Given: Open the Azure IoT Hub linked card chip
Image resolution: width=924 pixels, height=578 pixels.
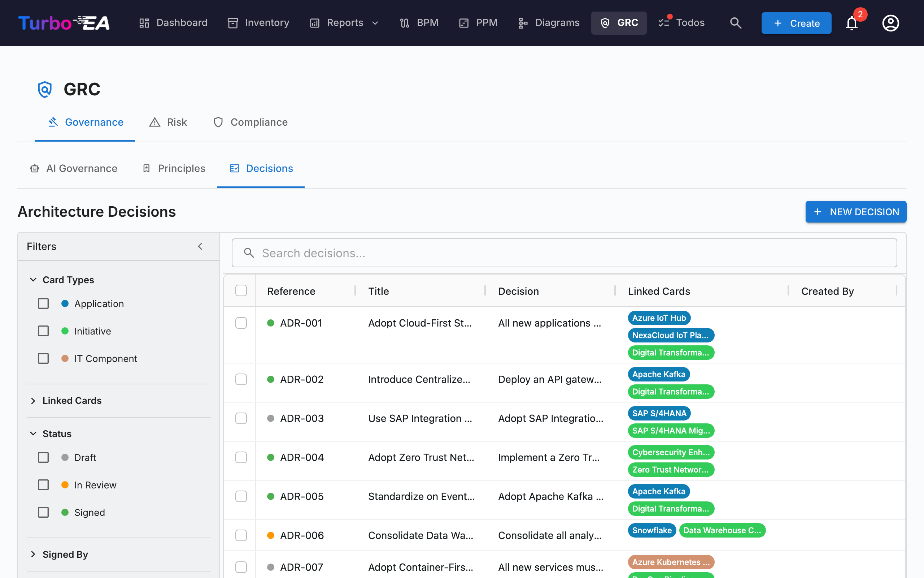Looking at the screenshot, I should tap(659, 318).
